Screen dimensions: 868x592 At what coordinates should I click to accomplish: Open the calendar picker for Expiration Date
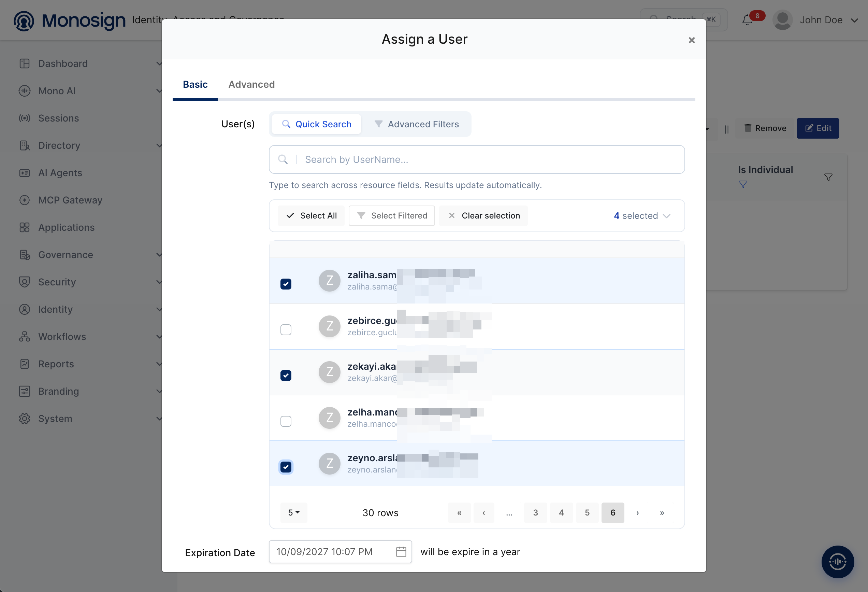(x=401, y=551)
